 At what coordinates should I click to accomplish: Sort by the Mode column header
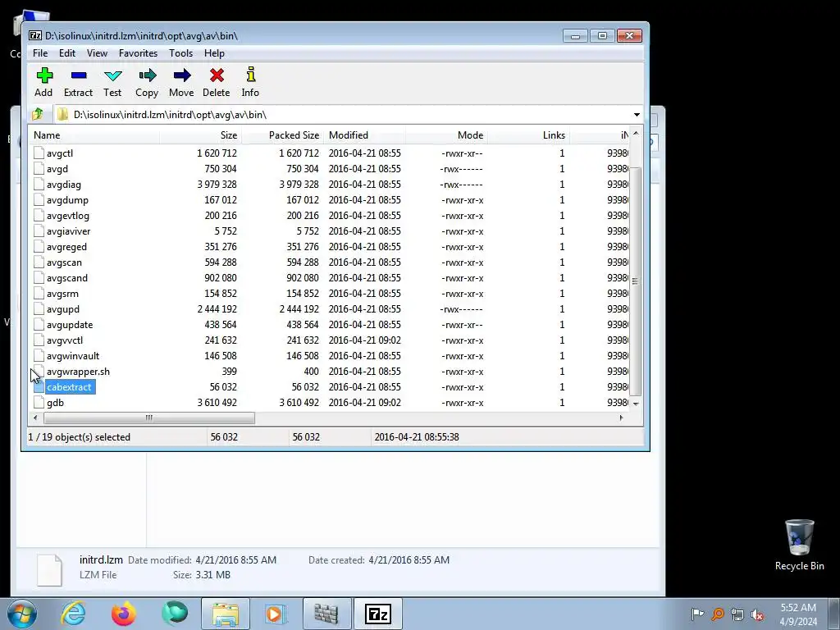click(446, 135)
